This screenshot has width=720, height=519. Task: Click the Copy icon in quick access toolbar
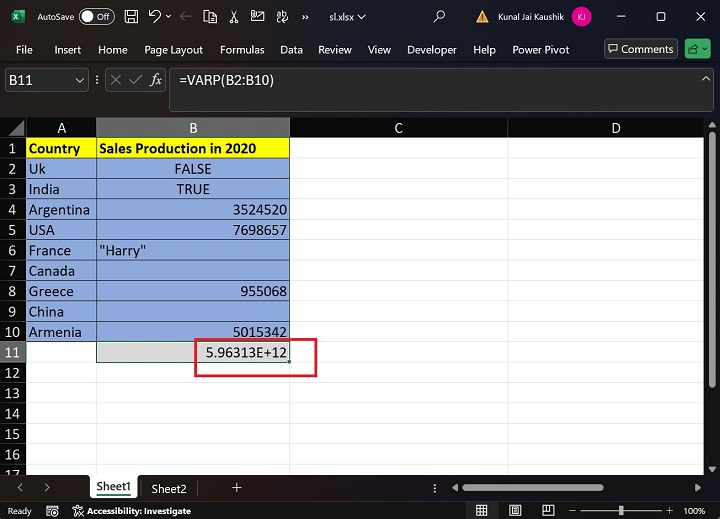tap(210, 17)
